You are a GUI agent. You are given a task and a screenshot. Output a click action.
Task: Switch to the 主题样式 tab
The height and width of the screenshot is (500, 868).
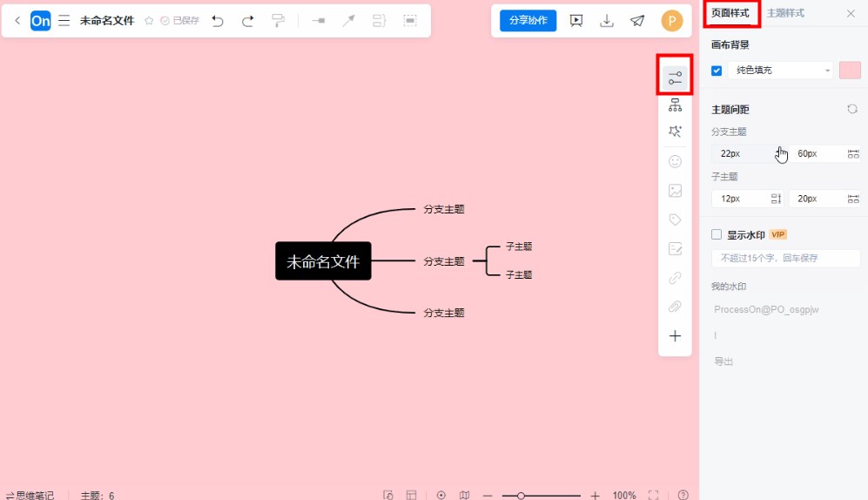click(785, 13)
